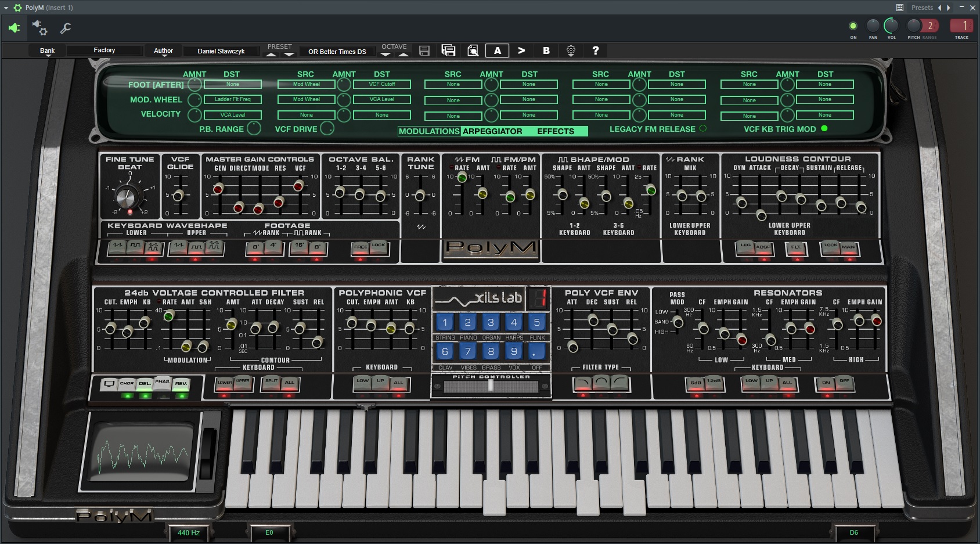
Task: Open the Mod Wheel destination Ladder Flt Freq
Action: [x=233, y=99]
